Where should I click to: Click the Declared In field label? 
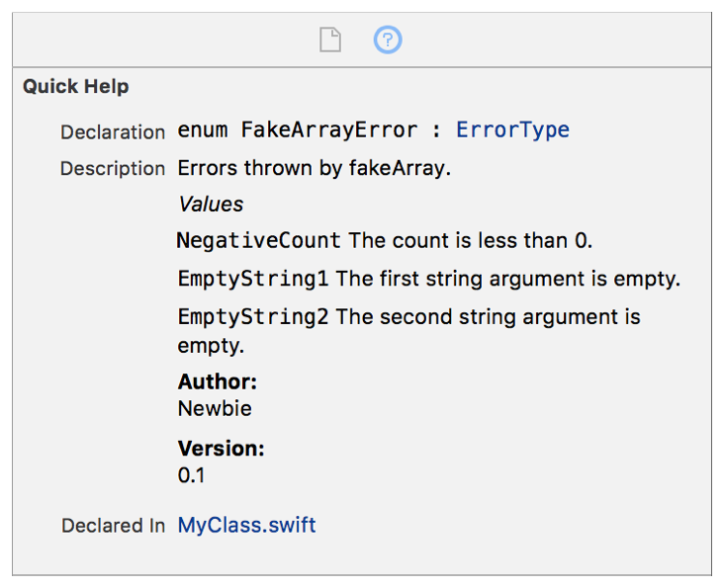pyautogui.click(x=113, y=526)
